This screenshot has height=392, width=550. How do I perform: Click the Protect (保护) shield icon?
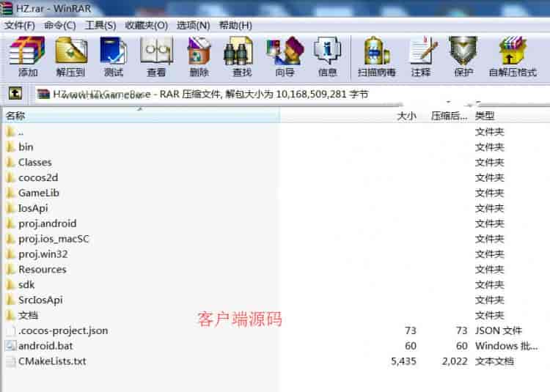463,56
